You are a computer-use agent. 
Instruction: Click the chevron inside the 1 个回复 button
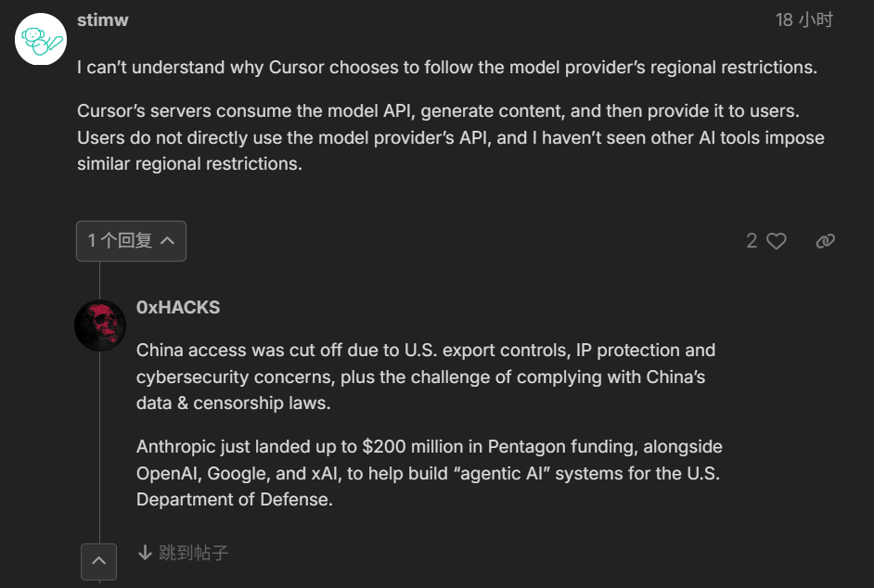167,241
